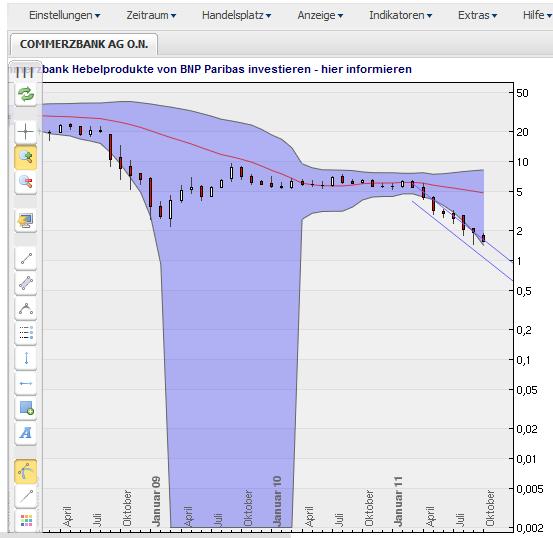Open the color palette grid icon
Viewport: 553px width, 538px height.
pyautogui.click(x=26, y=520)
